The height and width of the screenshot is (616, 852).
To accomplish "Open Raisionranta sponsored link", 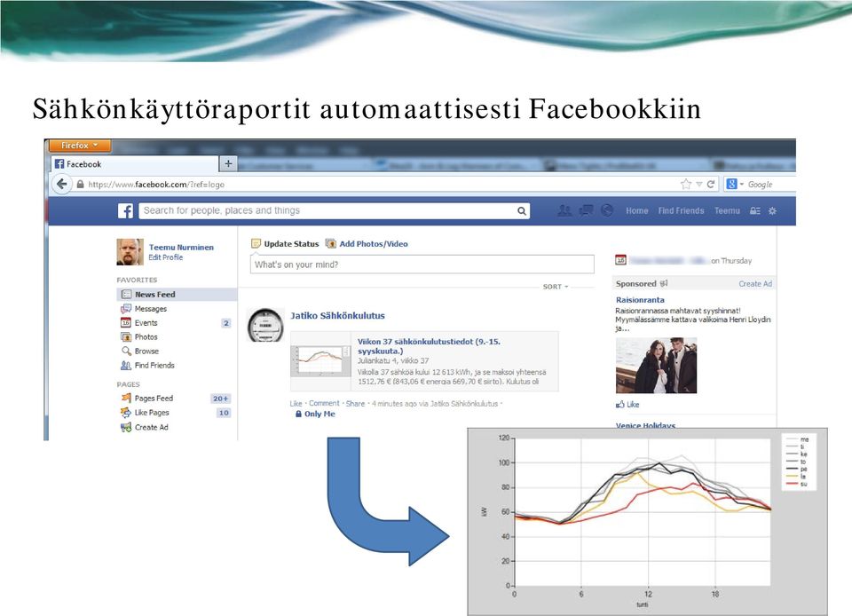I will pyautogui.click(x=640, y=300).
